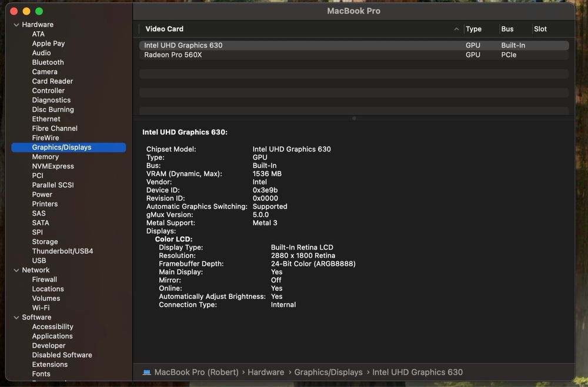Open ATA in the sidebar
This screenshot has height=387, width=588.
tap(38, 34)
